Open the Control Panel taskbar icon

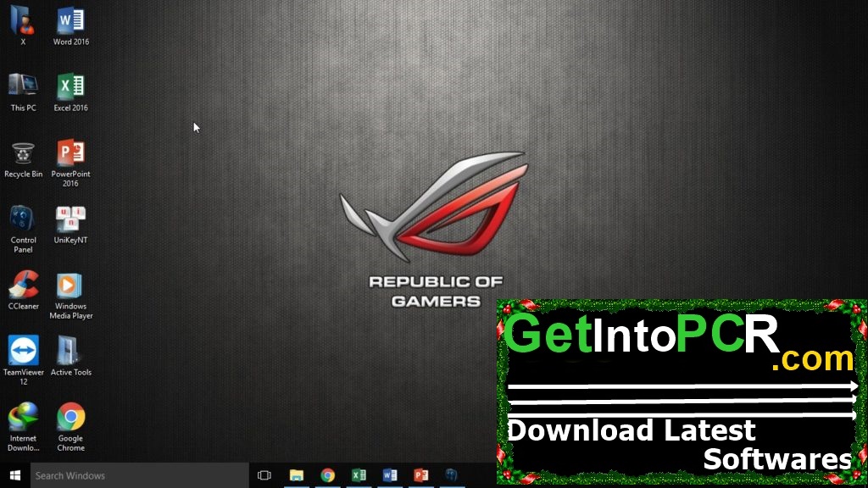click(452, 475)
